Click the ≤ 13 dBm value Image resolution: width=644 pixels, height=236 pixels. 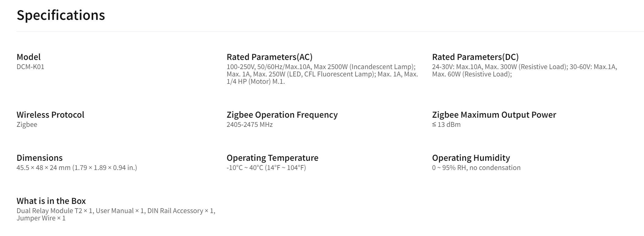(446, 124)
